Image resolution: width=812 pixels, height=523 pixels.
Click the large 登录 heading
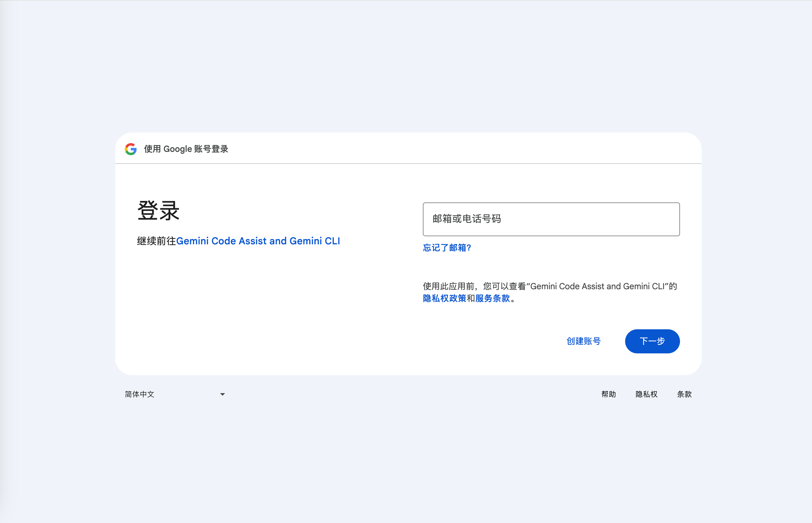pyautogui.click(x=158, y=211)
